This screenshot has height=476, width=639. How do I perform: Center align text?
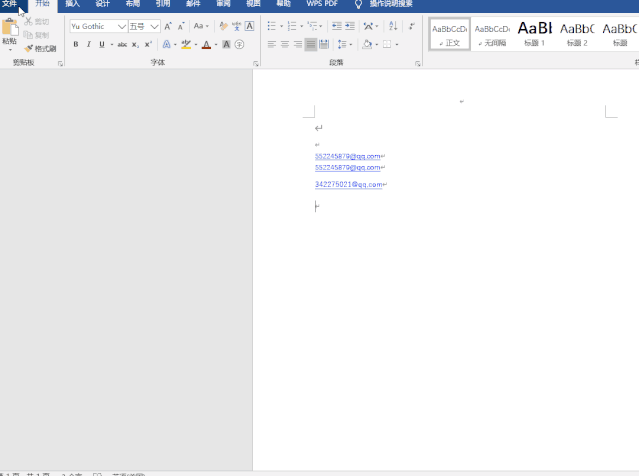tap(285, 44)
